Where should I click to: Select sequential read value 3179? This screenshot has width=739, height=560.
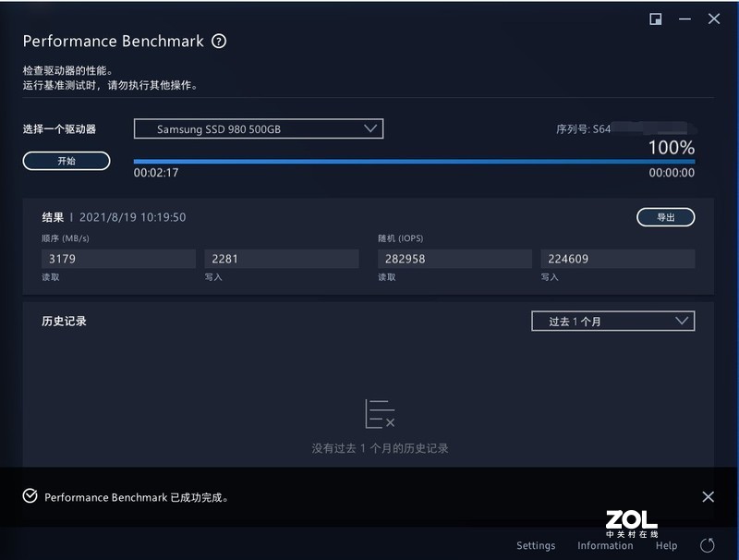coord(118,259)
